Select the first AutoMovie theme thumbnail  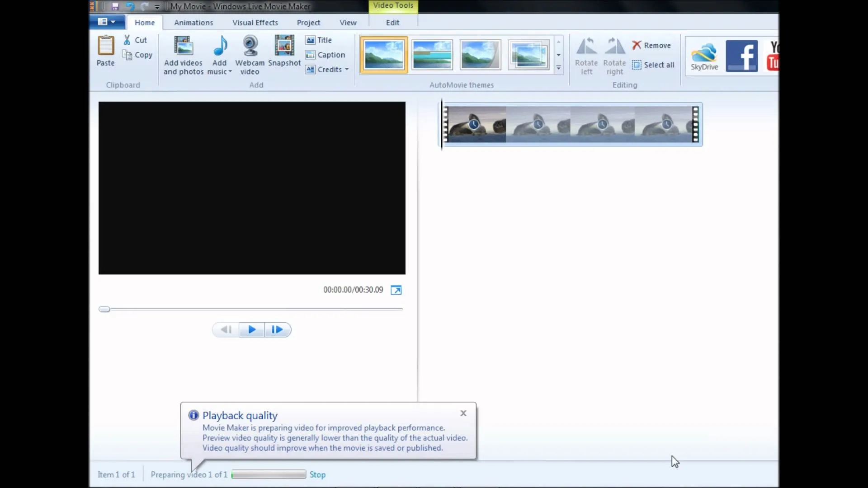tap(384, 55)
